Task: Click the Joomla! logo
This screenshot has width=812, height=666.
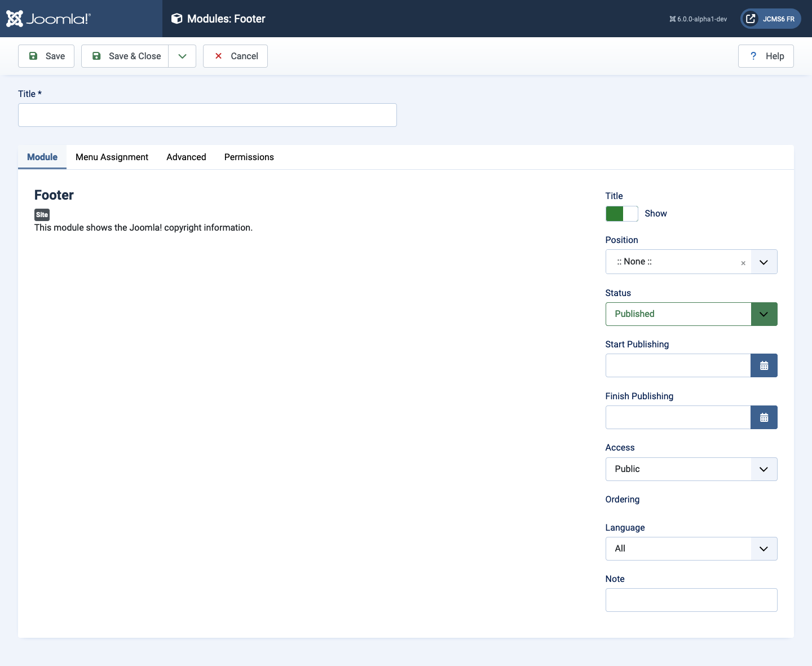Action: coord(48,19)
